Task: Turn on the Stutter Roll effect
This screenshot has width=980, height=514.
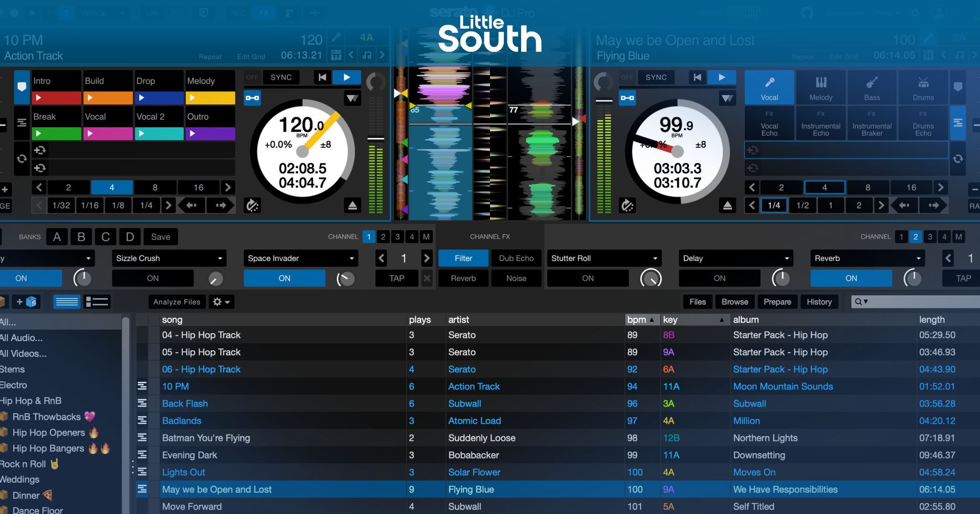Action: click(588, 278)
